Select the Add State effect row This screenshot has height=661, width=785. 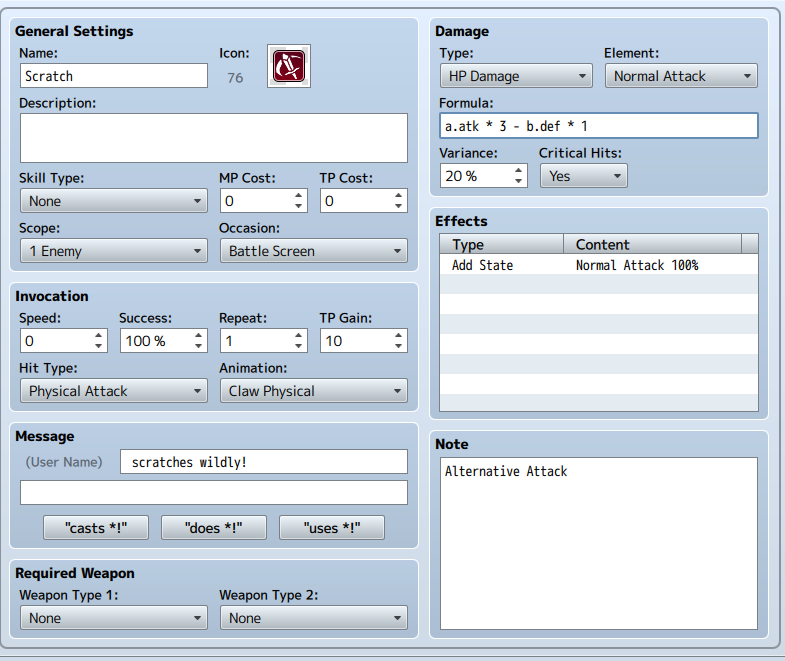[598, 265]
